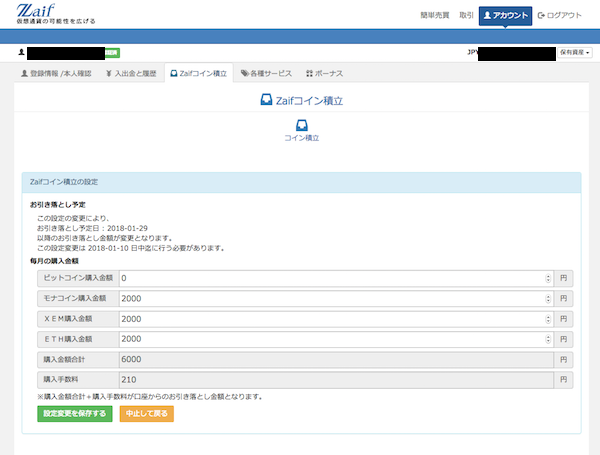The width and height of the screenshot is (600, 455).
Task: Focus the モナコイン購入金額 input field
Action: pyautogui.click(x=337, y=298)
